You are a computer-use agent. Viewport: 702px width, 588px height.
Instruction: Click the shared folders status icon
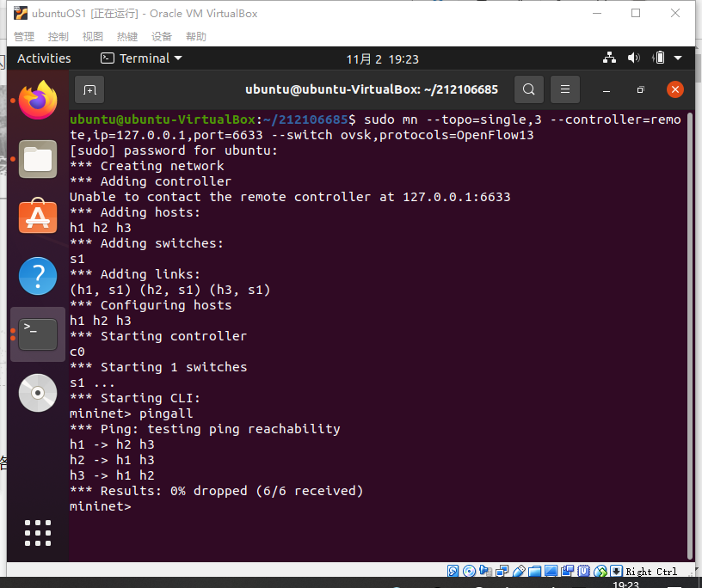[x=534, y=571]
